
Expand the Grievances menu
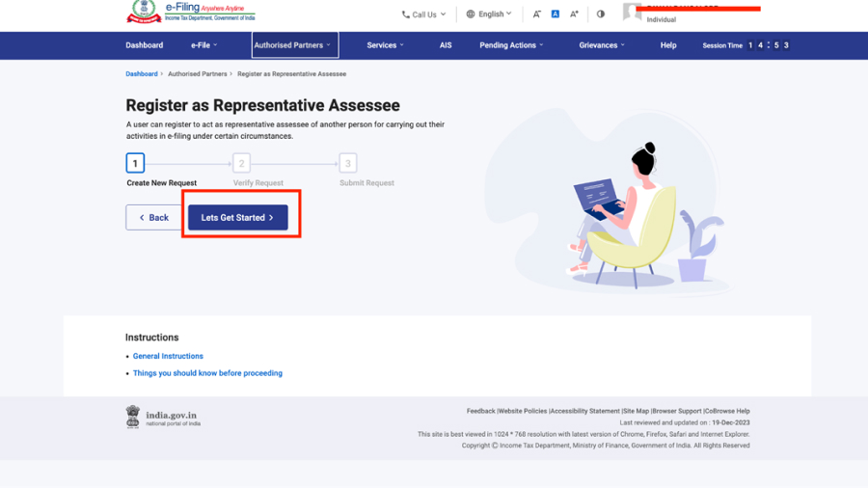tap(602, 45)
